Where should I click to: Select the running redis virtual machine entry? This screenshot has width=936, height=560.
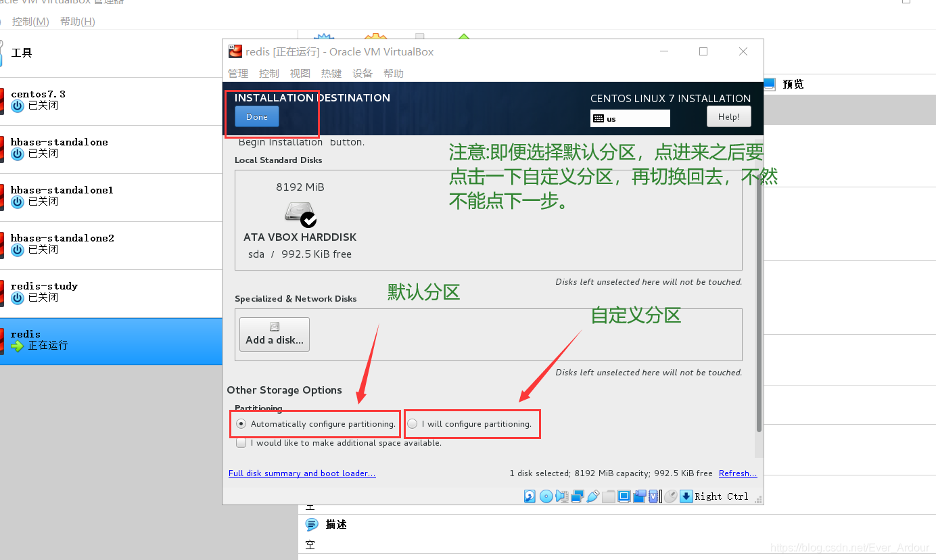pos(111,342)
